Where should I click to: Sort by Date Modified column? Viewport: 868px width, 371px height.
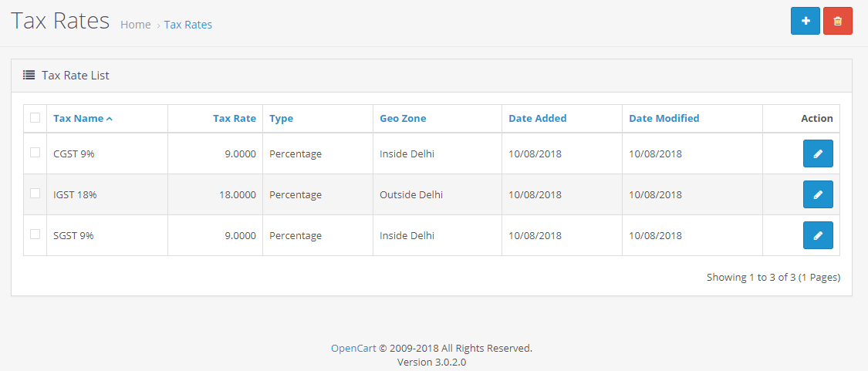[x=664, y=118]
